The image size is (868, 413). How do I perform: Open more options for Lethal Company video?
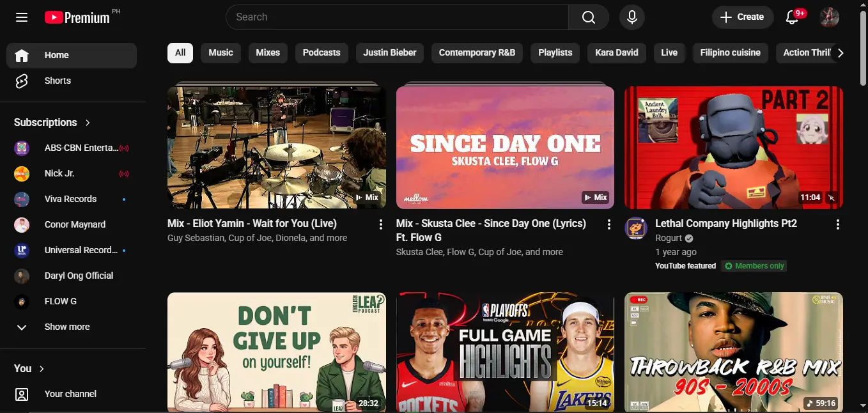[837, 224]
